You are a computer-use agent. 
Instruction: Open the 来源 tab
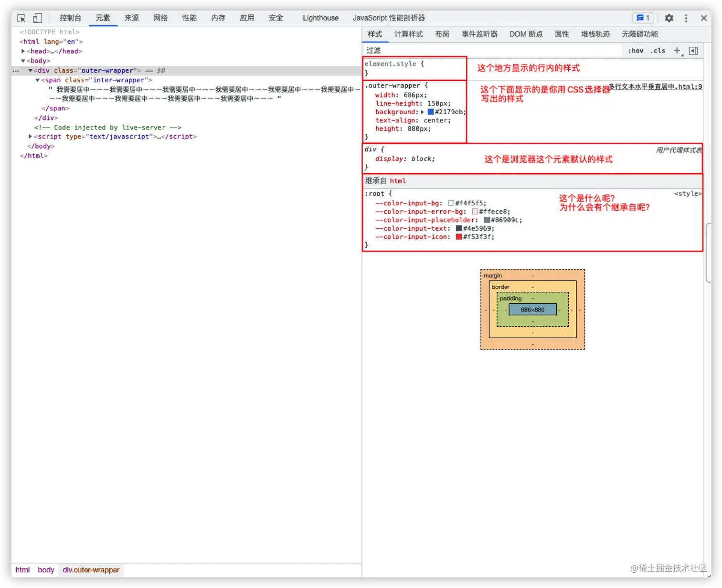132,18
